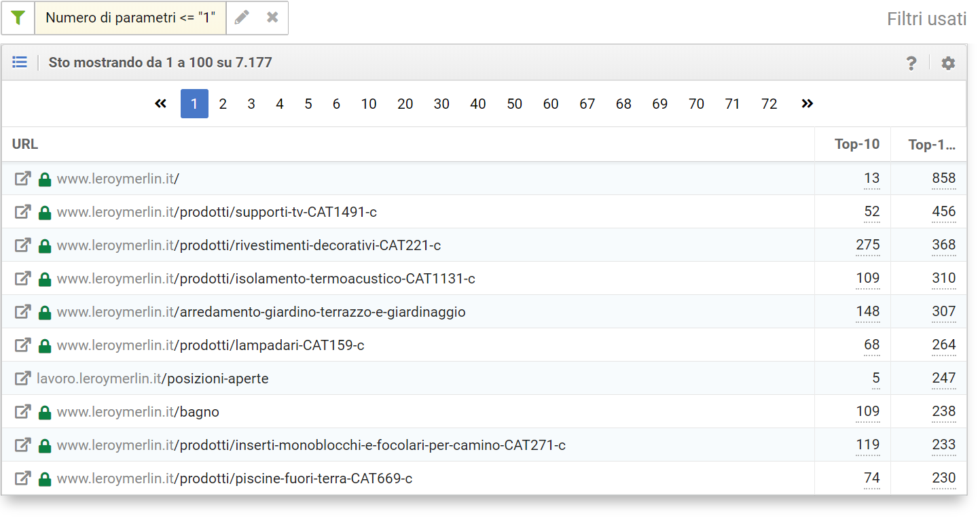This screenshot has height=522, width=980.
Task: Click the value 858 in homepage row
Action: [944, 179]
